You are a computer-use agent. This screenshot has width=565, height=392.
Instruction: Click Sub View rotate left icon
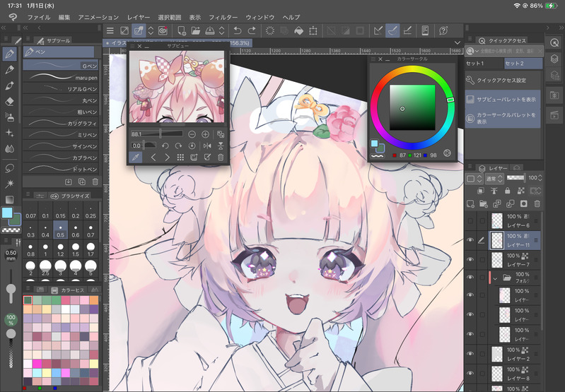click(x=165, y=145)
